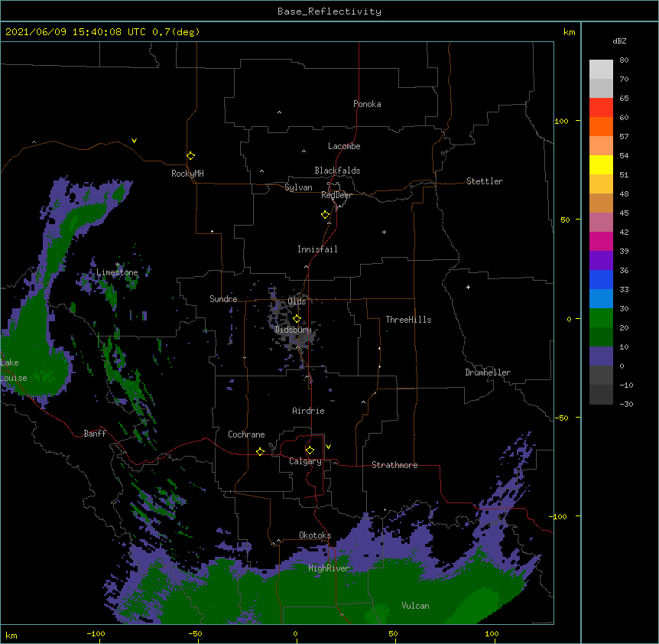Click the Sundre city label

pyautogui.click(x=223, y=299)
